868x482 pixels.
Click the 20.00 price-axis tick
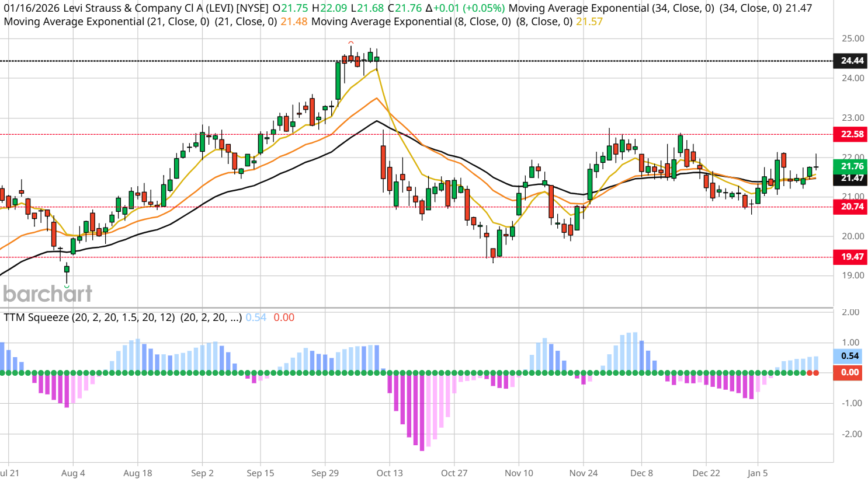(853, 236)
